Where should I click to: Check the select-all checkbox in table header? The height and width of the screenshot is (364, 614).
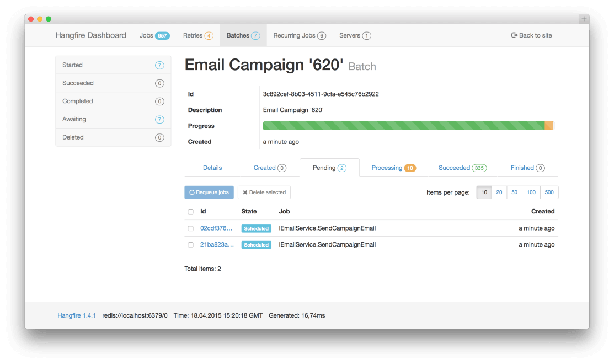pos(190,211)
